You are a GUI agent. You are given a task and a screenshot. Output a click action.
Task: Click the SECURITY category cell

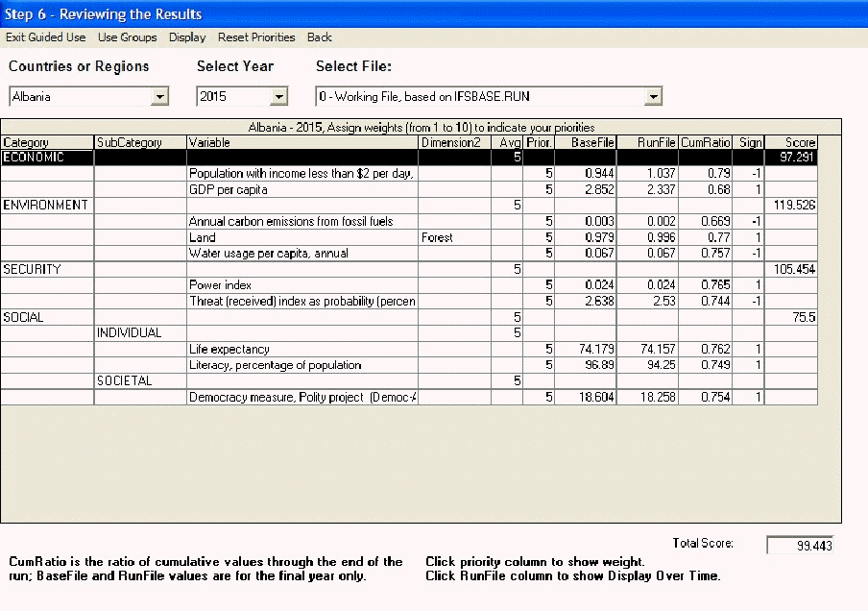[x=47, y=270]
